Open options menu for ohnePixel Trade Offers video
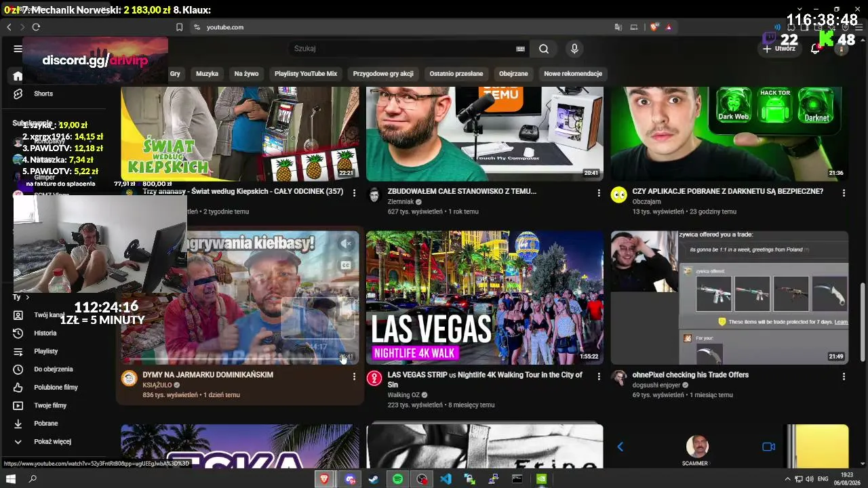 click(x=844, y=377)
